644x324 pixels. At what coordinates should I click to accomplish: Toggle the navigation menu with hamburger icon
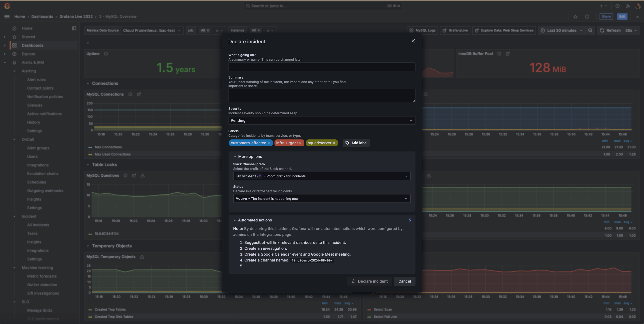[7, 16]
